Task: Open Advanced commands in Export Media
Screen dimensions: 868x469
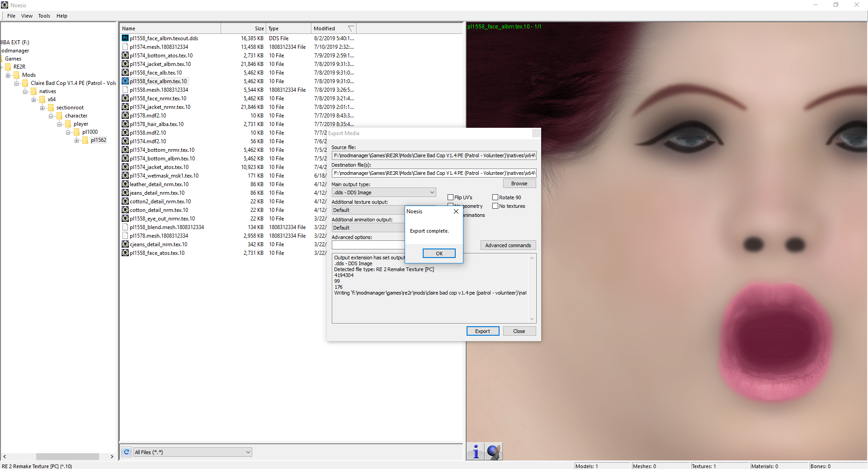Action: pyautogui.click(x=508, y=245)
